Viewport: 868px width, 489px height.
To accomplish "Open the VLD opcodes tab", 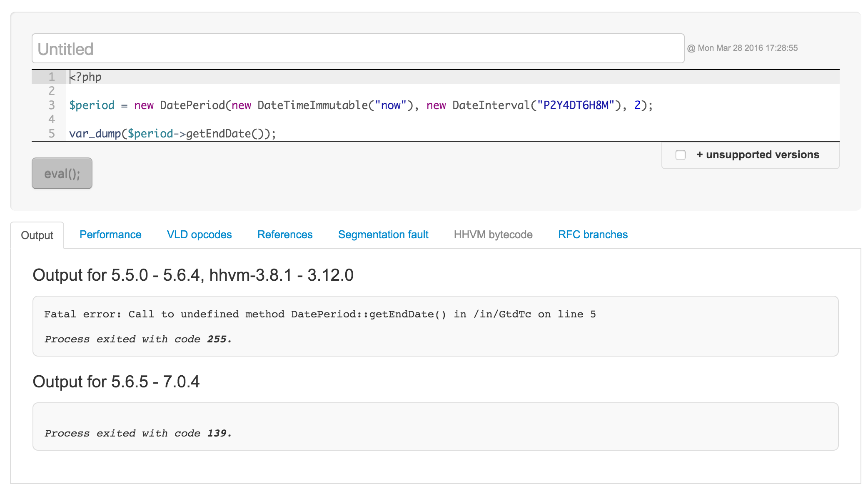I will pyautogui.click(x=199, y=235).
